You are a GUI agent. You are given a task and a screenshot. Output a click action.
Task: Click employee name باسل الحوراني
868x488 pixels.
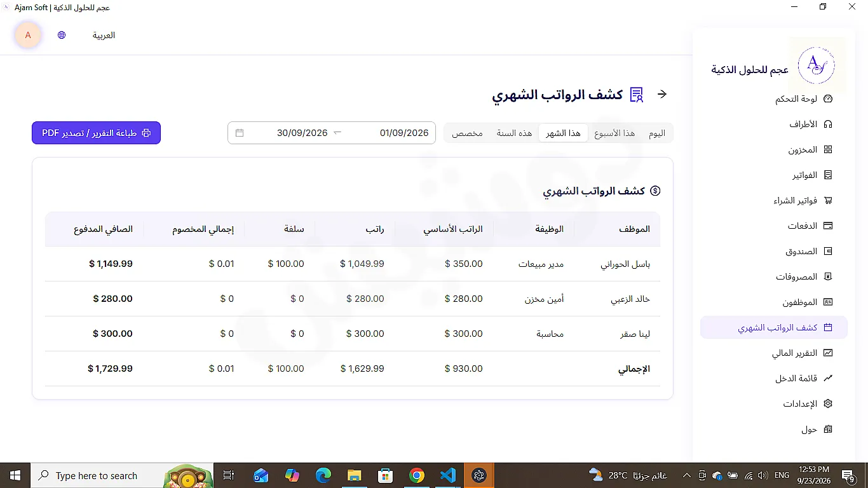coord(625,264)
